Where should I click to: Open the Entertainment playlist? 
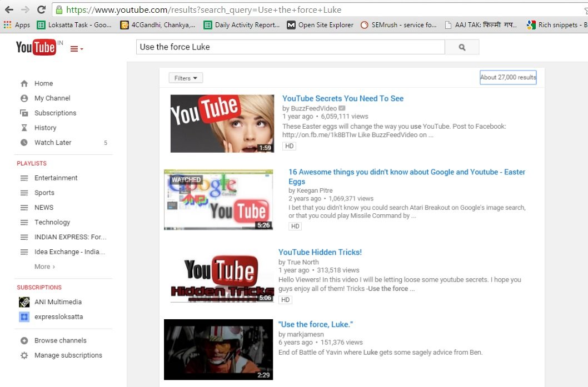pos(56,178)
